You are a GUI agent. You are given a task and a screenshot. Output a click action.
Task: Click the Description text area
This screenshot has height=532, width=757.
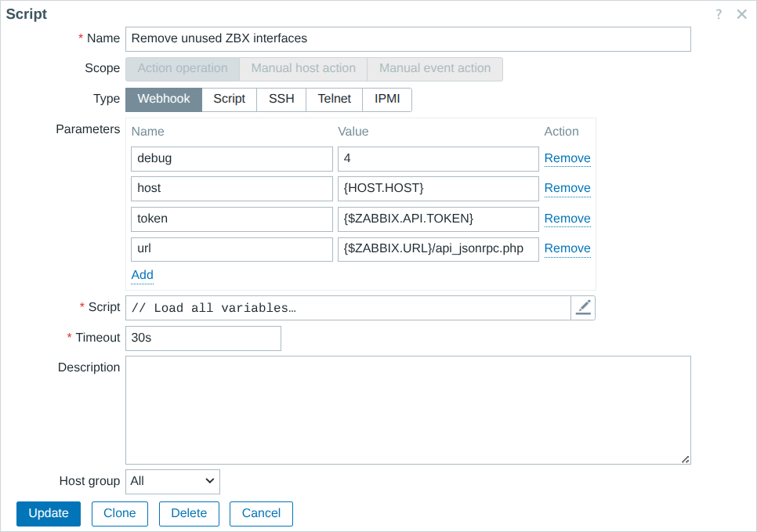(407, 409)
